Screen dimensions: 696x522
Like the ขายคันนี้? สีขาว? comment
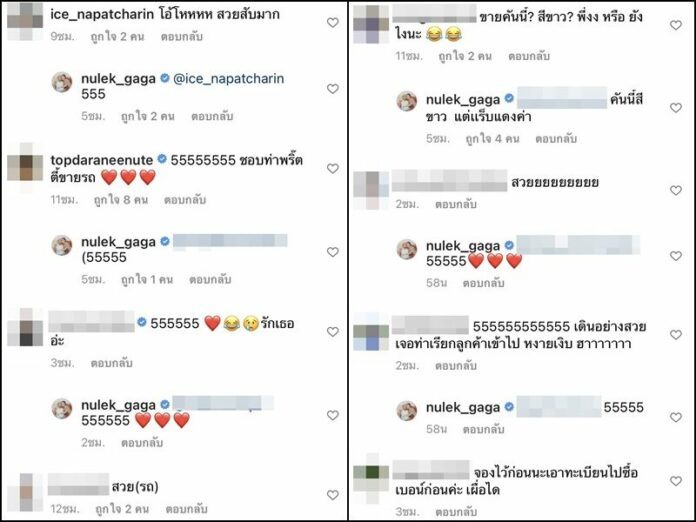pos(676,25)
